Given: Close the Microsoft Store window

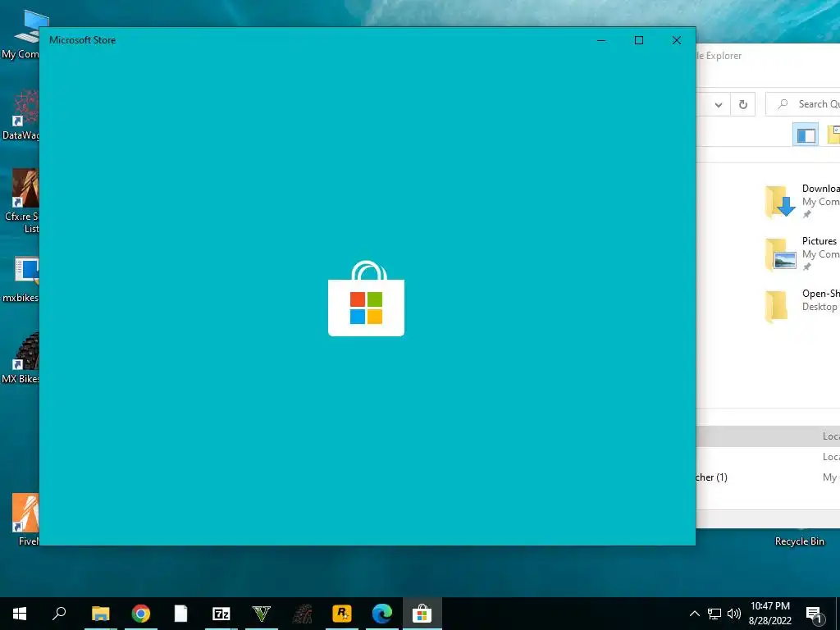Looking at the screenshot, I should tap(676, 40).
